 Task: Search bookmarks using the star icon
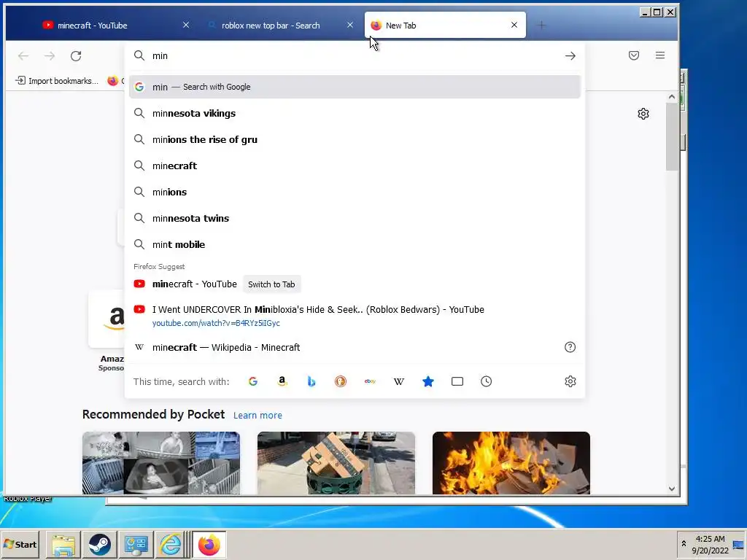click(x=427, y=381)
